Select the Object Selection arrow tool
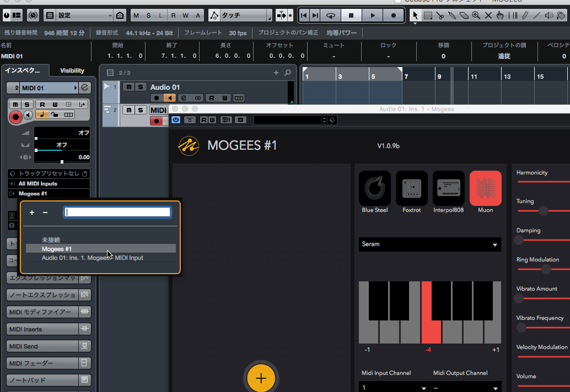570x392 pixels. (x=416, y=15)
